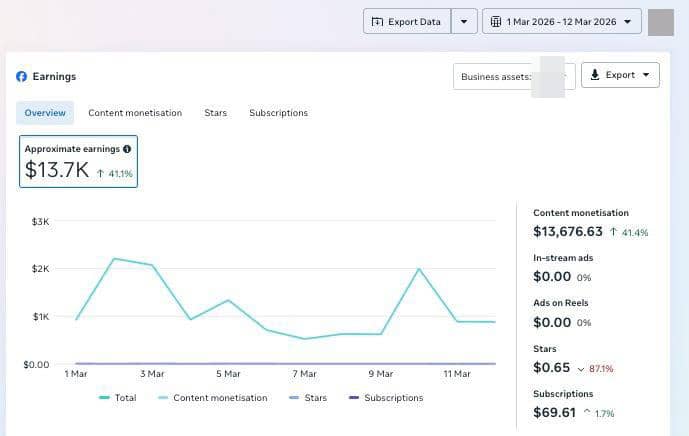Toggle Subscriptions series in chart legend
Image resolution: width=689 pixels, height=436 pixels.
click(x=385, y=398)
